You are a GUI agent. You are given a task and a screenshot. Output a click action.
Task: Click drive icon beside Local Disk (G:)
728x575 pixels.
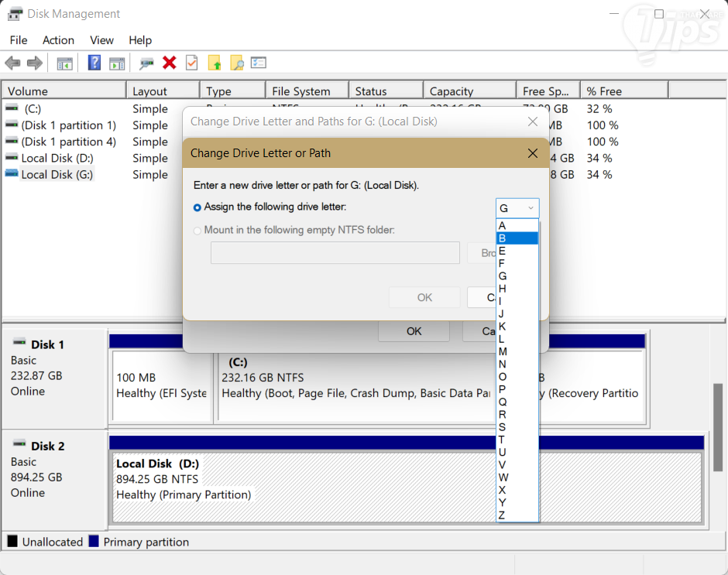[x=12, y=173]
